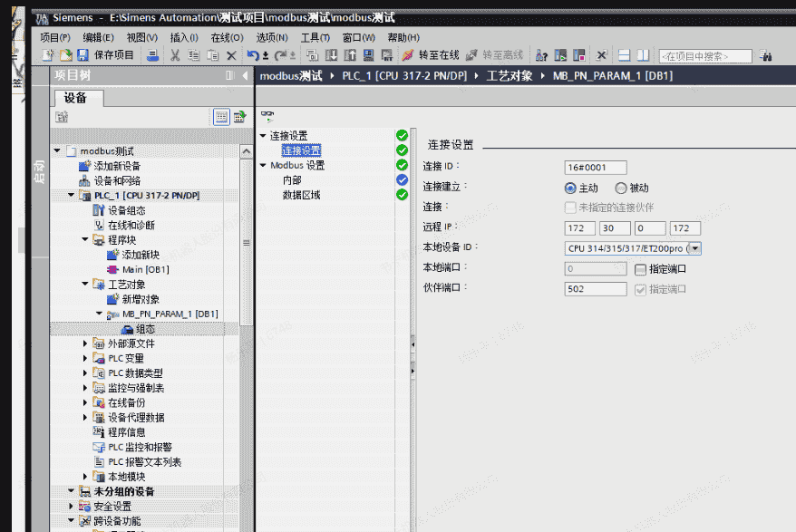Click the cut scissors icon
The image size is (796, 532).
(175, 55)
